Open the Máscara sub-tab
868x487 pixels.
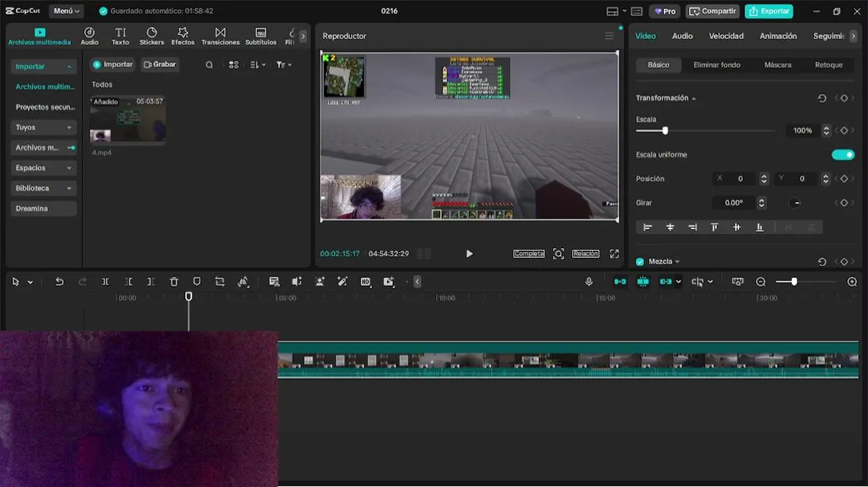(x=777, y=65)
